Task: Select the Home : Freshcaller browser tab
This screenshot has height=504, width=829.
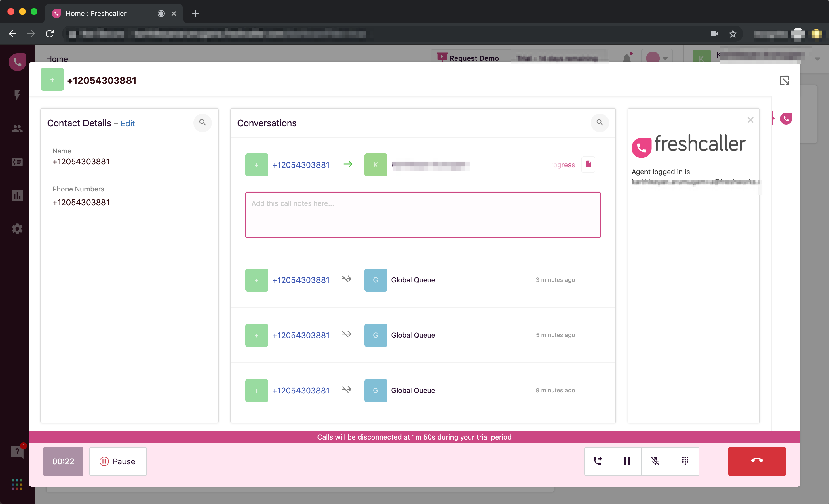Action: (114, 14)
